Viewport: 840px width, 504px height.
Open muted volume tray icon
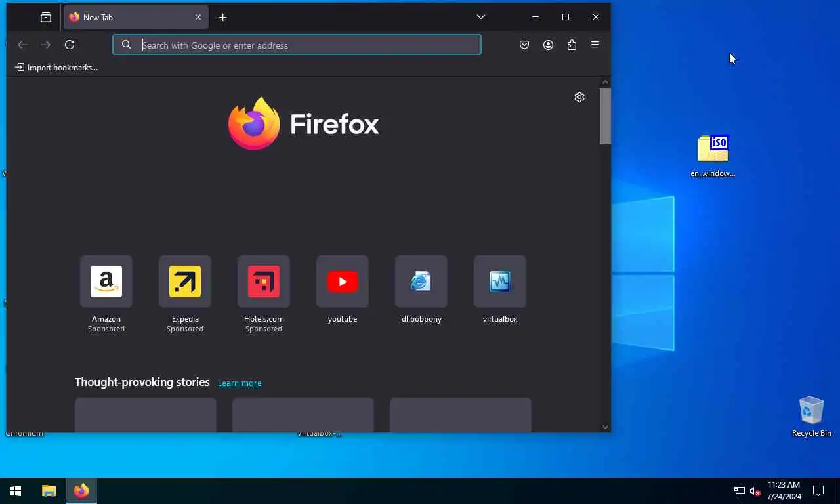pyautogui.click(x=755, y=491)
